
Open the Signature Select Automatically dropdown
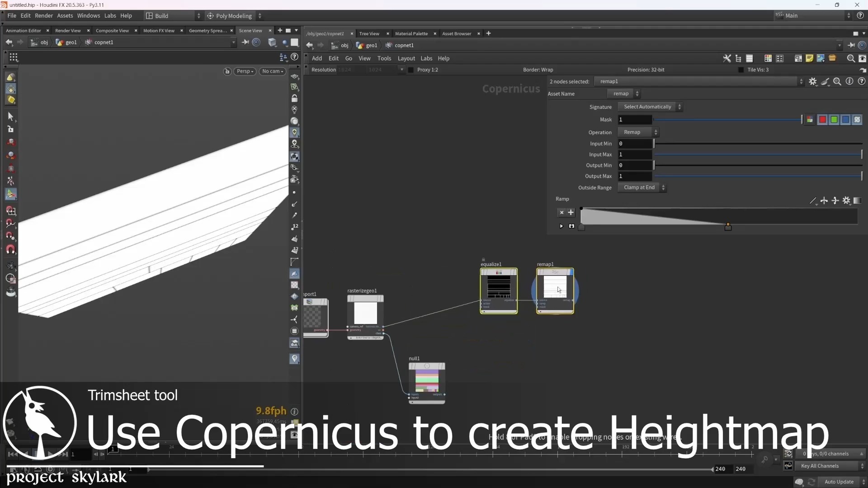(x=650, y=107)
